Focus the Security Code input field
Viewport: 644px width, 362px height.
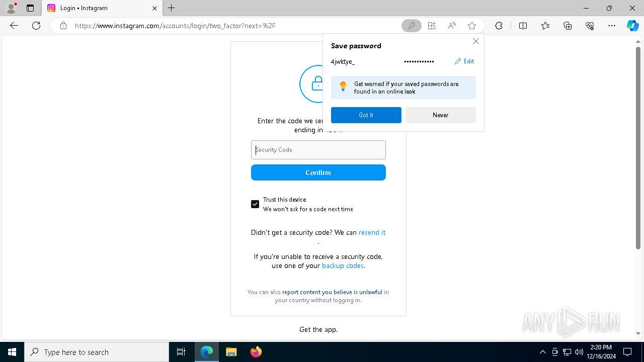tap(318, 150)
